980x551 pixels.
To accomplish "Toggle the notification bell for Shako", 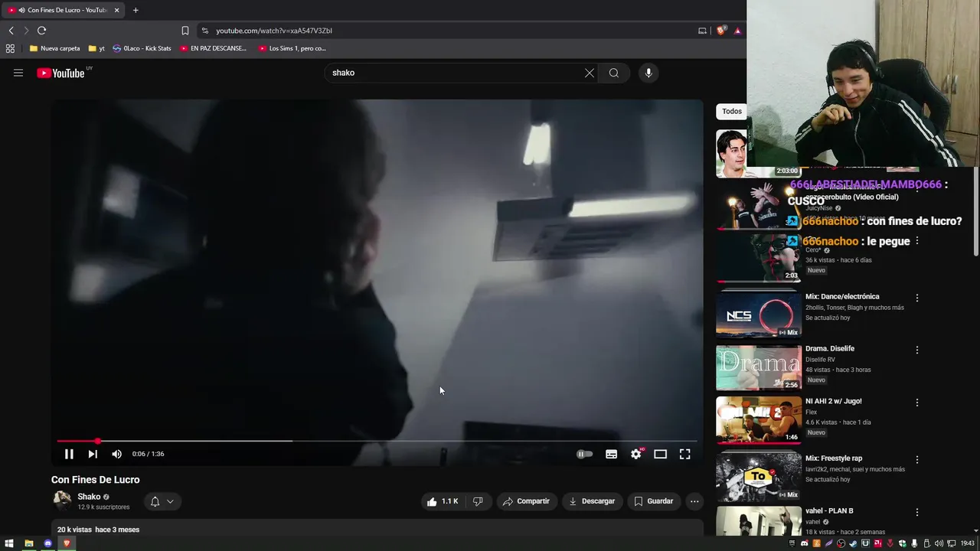I will [155, 501].
